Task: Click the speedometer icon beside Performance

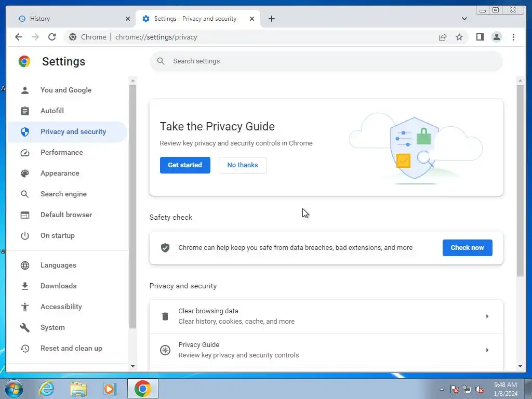Action: 25,153
